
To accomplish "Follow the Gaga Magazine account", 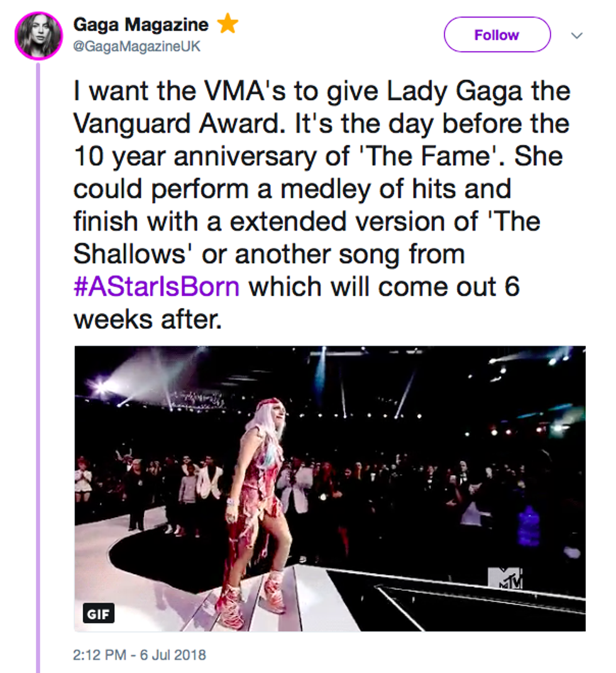I will (497, 35).
